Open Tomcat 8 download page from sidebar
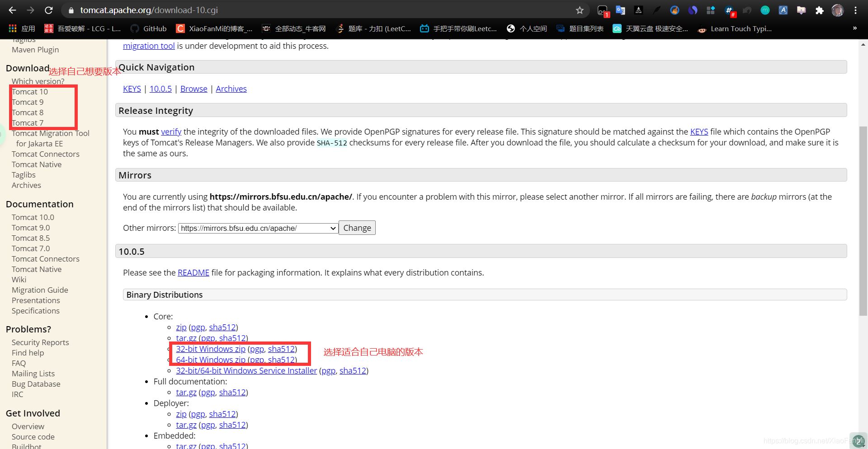This screenshot has height=449, width=868. (x=28, y=112)
